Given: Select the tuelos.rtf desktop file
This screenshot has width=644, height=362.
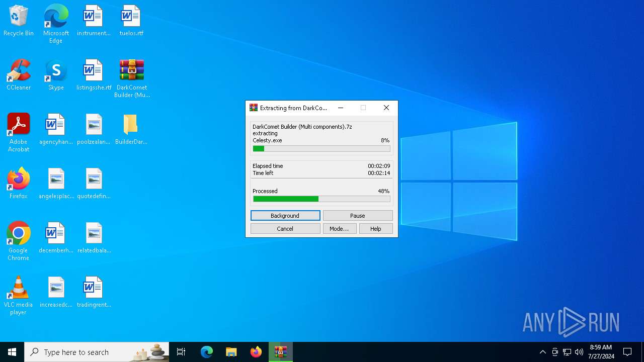Looking at the screenshot, I should (x=131, y=21).
